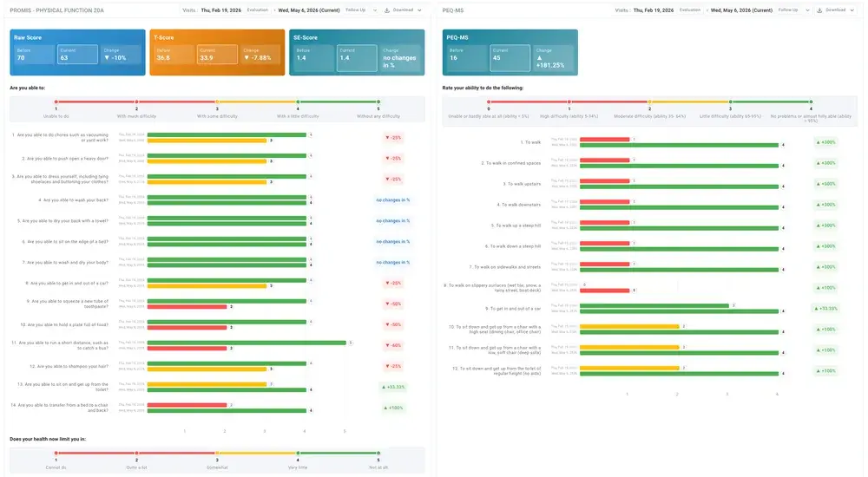868x477 pixels.
Task: Click the PROMIS - PHYSICAL FUNCTION 20A panel title
Action: [56, 10]
